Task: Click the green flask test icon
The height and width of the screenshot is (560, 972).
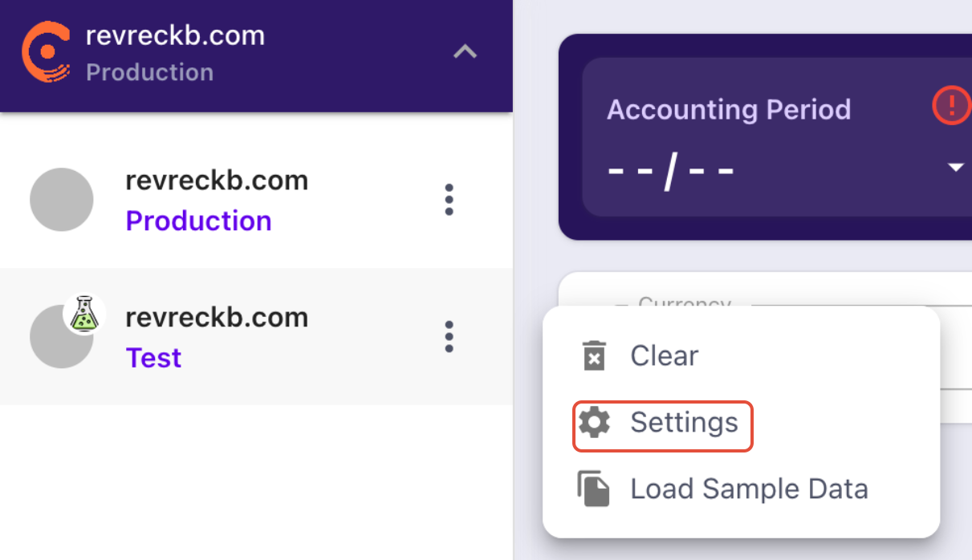Action: (83, 314)
